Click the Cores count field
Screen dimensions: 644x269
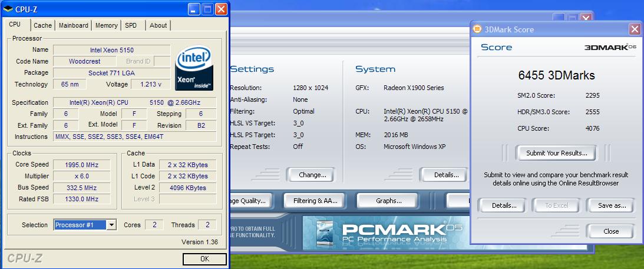pyautogui.click(x=154, y=225)
